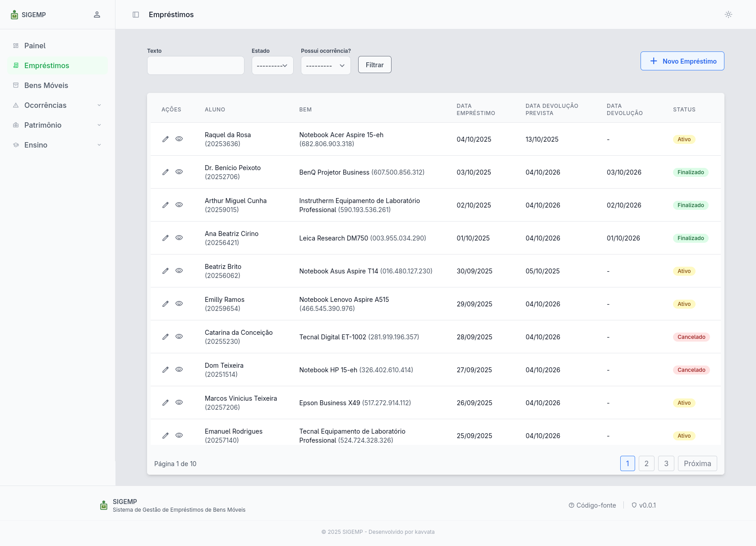756x546 pixels.
Task: Click the Data Empréstimo column header
Action: pos(476,110)
